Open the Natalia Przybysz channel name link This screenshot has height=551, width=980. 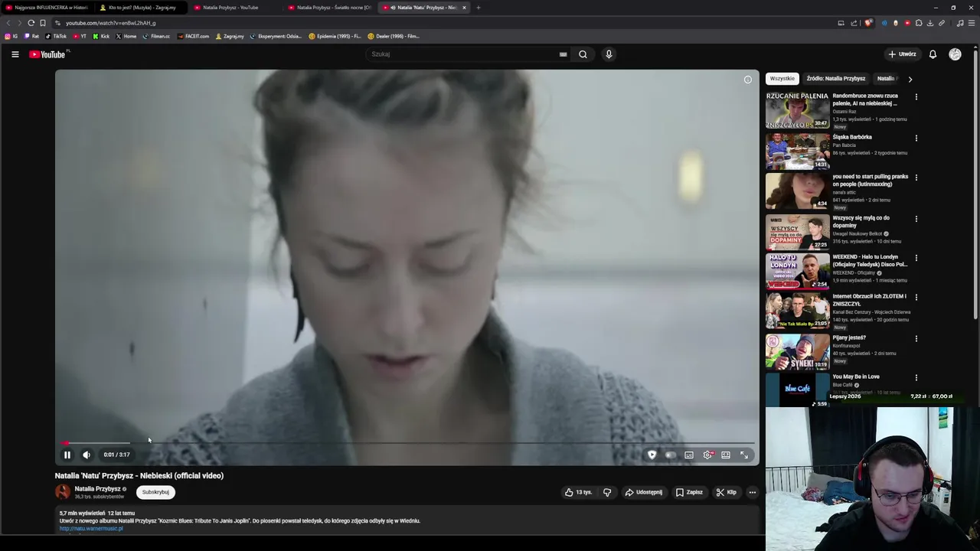tap(97, 489)
